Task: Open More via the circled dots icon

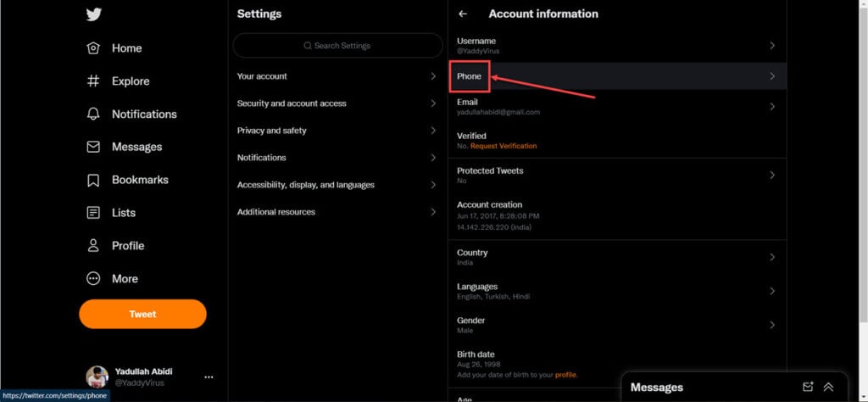Action: click(93, 278)
